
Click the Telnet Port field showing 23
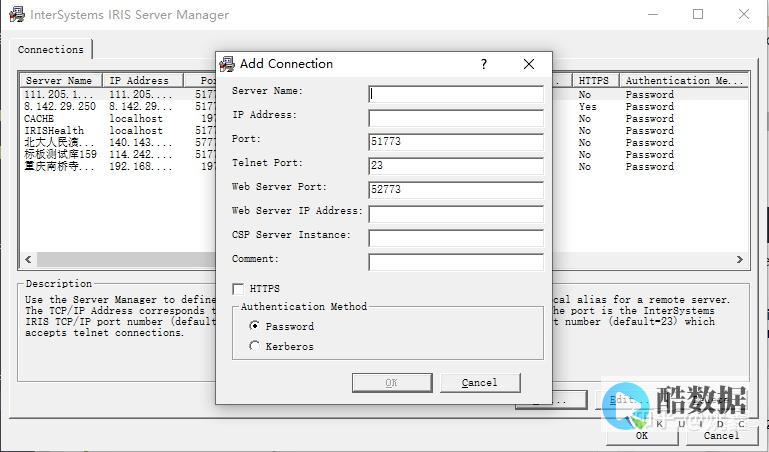pos(456,166)
